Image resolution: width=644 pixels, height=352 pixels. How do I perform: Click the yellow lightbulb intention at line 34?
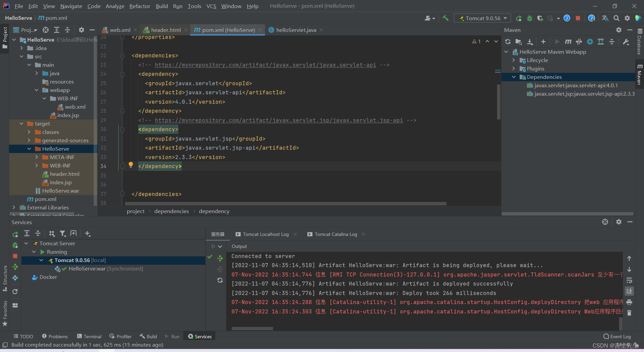131,165
